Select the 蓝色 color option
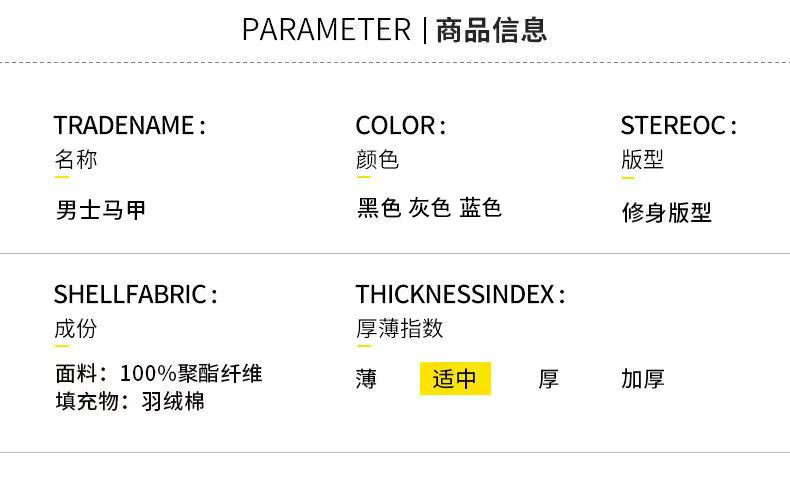This screenshot has height=488, width=790. [481, 209]
